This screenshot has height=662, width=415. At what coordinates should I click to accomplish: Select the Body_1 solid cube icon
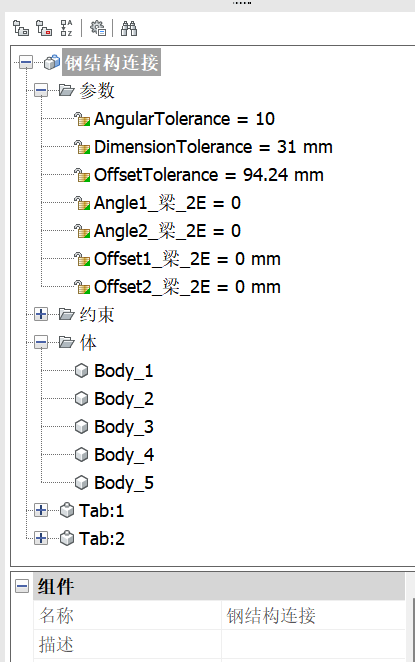click(x=81, y=371)
